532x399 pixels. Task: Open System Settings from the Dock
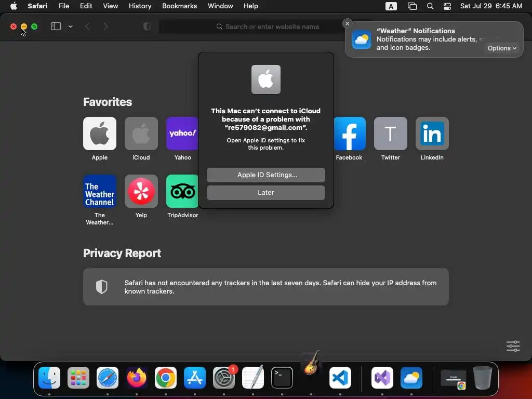coord(224,378)
